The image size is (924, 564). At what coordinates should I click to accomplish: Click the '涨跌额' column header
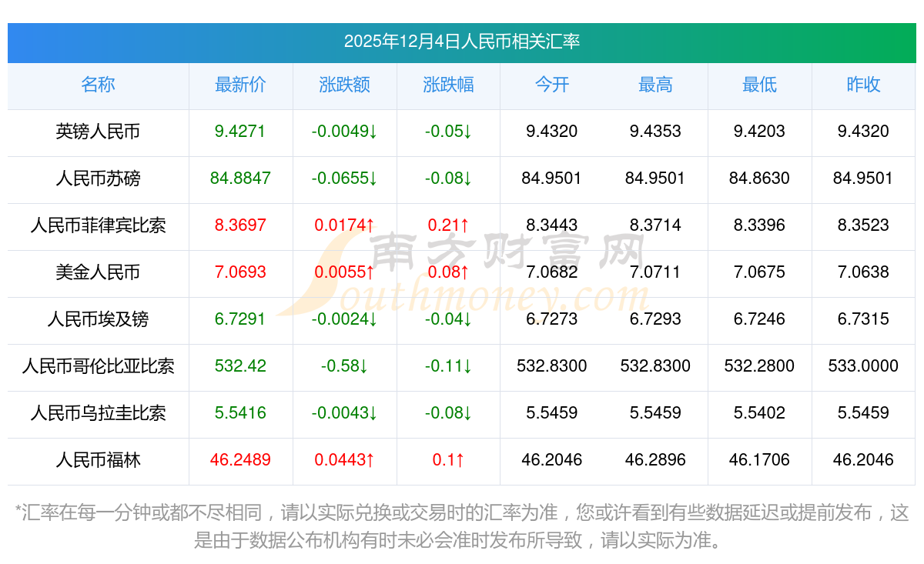(344, 85)
